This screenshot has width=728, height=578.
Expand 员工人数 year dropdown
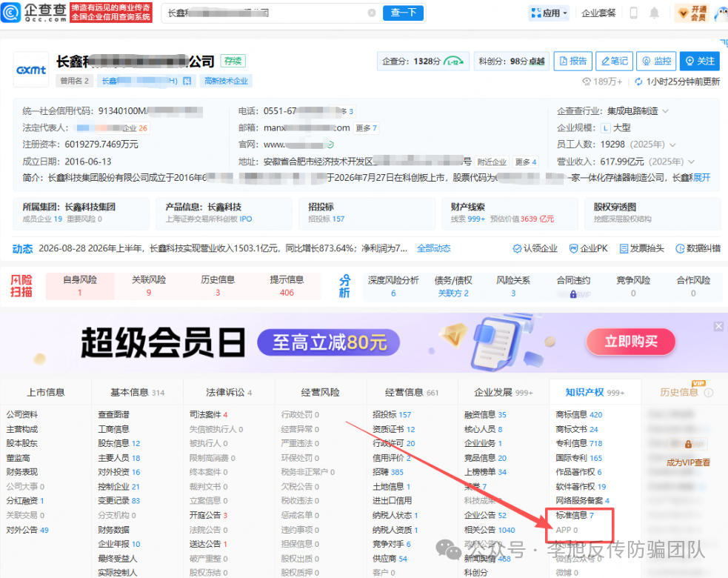672,144
